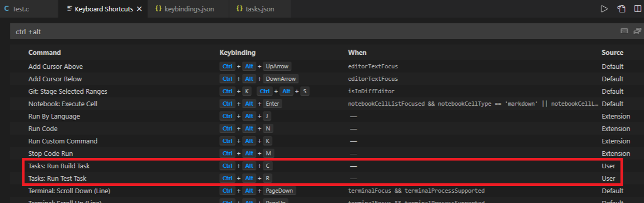This screenshot has width=644, height=203.
Task: Click the Split Editor icon
Action: [637, 9]
